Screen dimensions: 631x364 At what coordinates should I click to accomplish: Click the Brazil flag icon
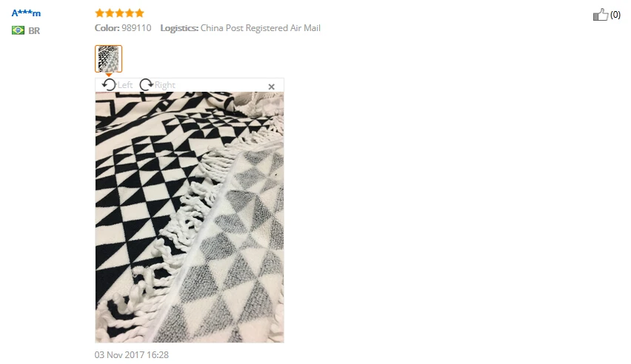(x=18, y=30)
